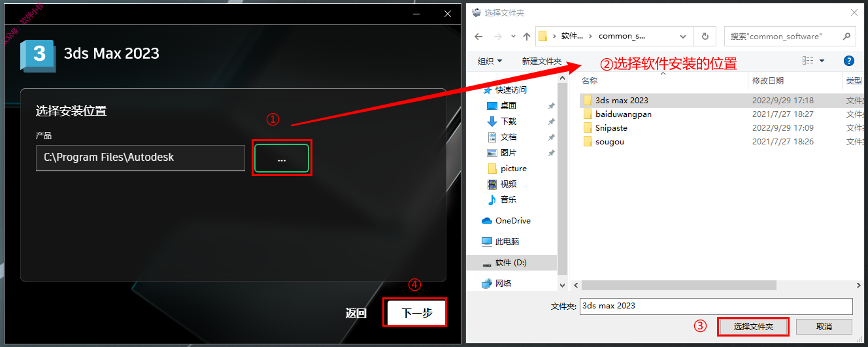The width and height of the screenshot is (868, 347).
Task: Click the search magnifier icon
Action: coord(846,37)
